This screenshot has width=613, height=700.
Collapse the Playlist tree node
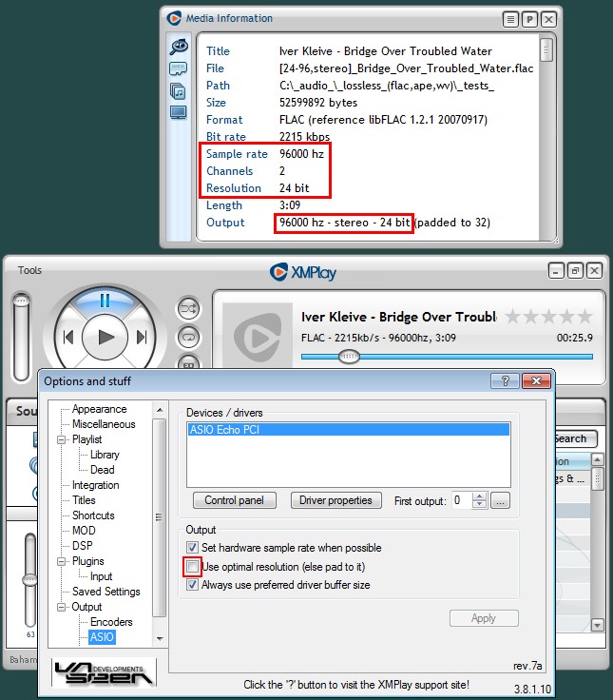click(x=62, y=439)
